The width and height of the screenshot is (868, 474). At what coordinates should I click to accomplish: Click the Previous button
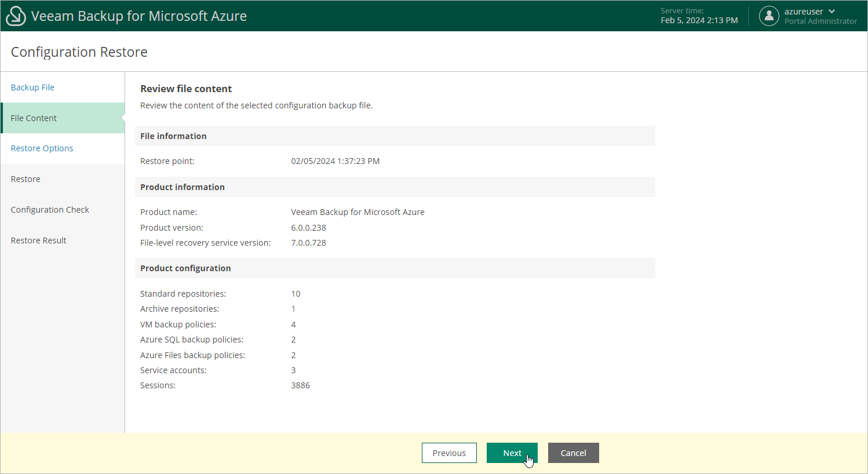click(449, 453)
